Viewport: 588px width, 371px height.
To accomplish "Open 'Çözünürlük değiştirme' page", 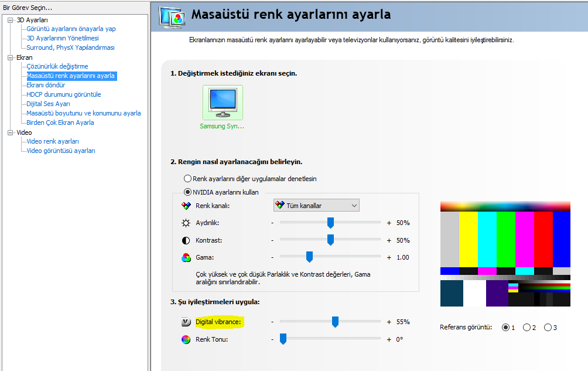I will (x=57, y=66).
